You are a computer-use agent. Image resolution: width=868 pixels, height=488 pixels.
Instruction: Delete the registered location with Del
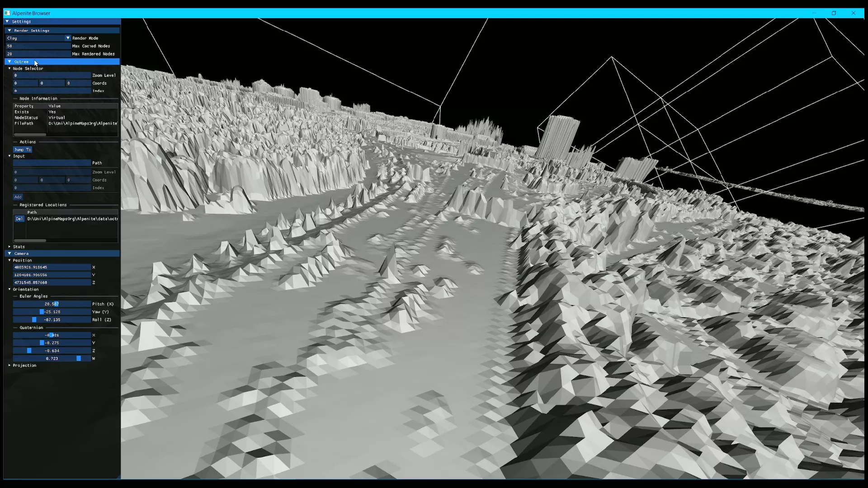(x=19, y=219)
